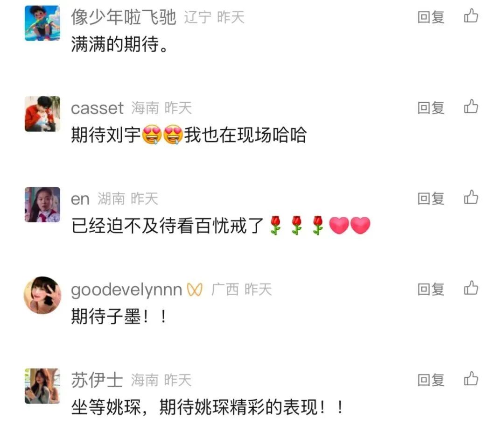Open casset's profile picture
Viewport: 504px width, 432px height.
42,114
